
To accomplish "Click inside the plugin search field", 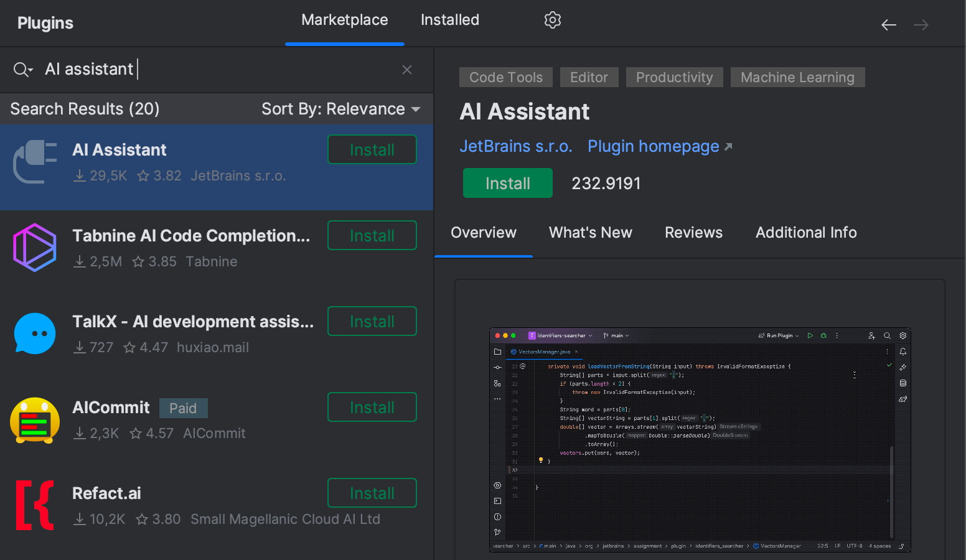I will (x=187, y=69).
